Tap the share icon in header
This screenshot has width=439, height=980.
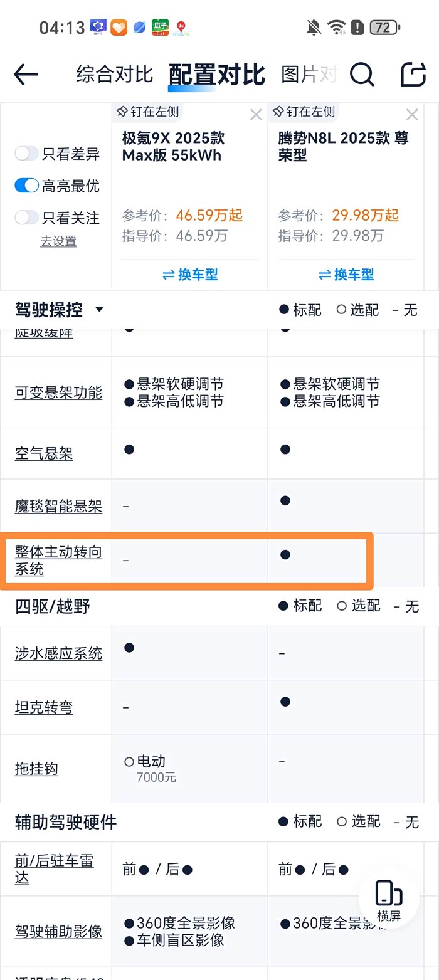tap(413, 75)
